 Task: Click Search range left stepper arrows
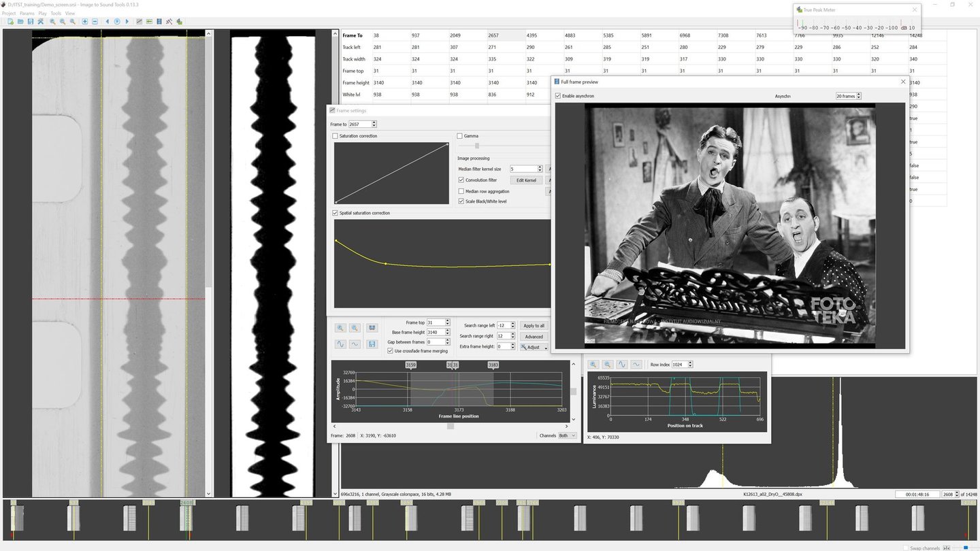[x=513, y=326]
